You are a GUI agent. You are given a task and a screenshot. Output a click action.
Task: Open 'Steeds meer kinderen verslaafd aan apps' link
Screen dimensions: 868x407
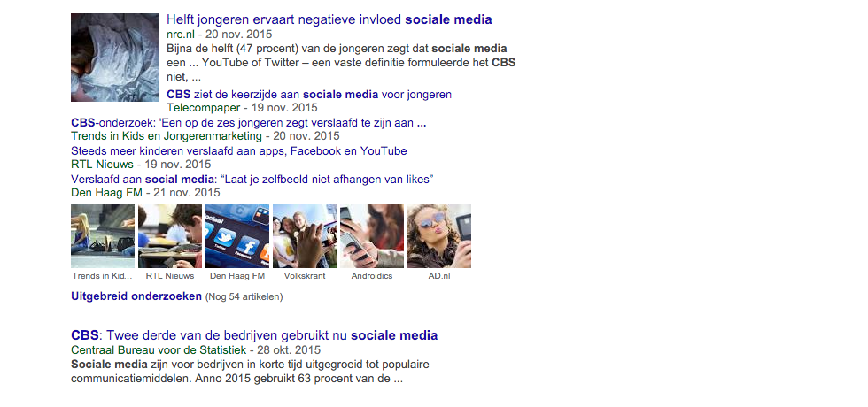pos(238,150)
